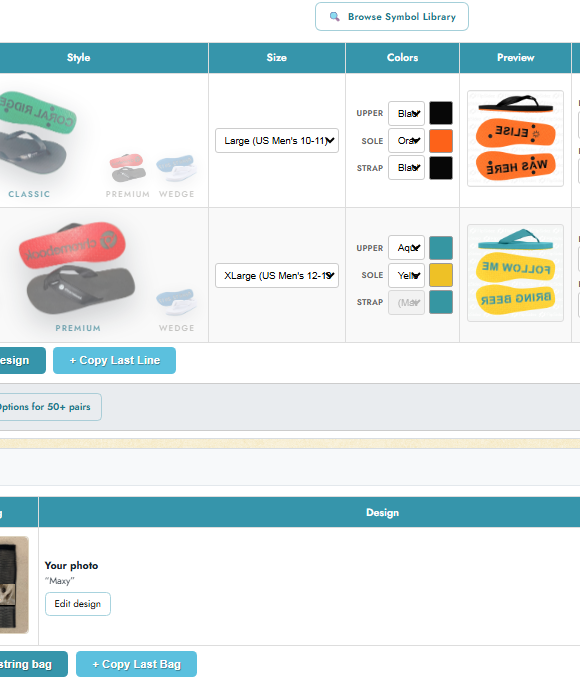Click the Copy Last Bag button

[136, 664]
